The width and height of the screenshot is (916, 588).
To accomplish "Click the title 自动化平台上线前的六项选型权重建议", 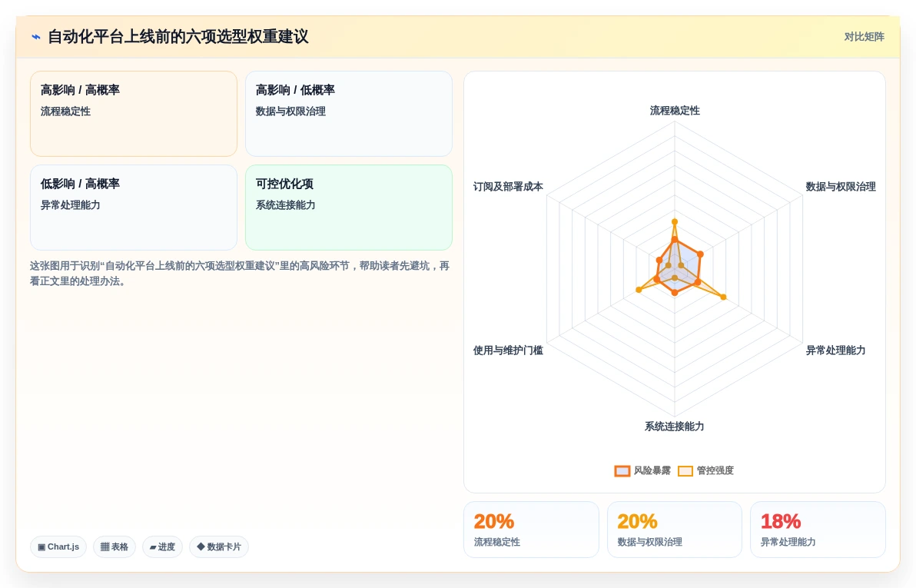I will pos(178,37).
